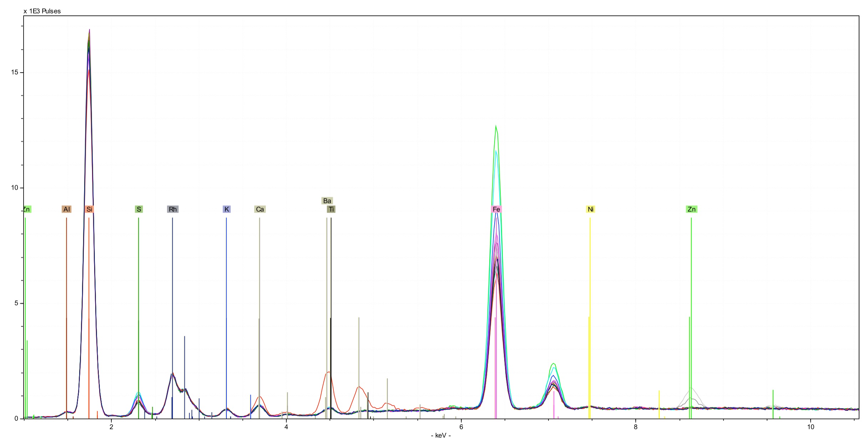This screenshot has width=868, height=441.
Task: Click the Fe element label marker
Action: 496,209
